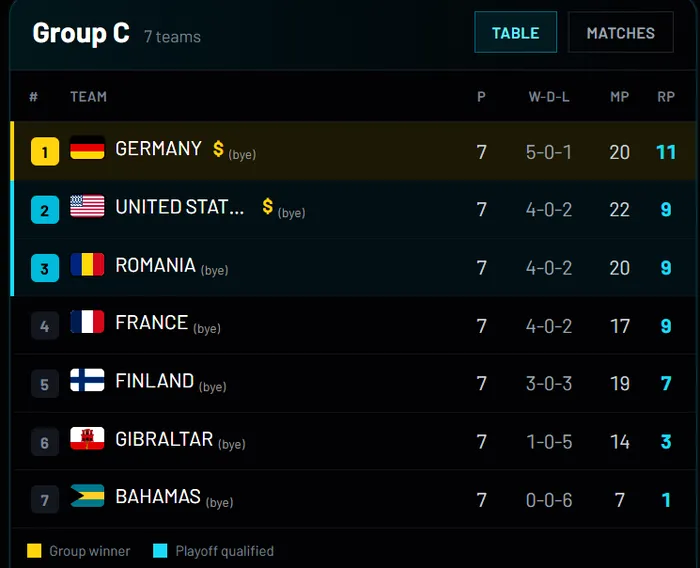Click the Finland flag icon
Screen dimensions: 700x568
pos(88,380)
